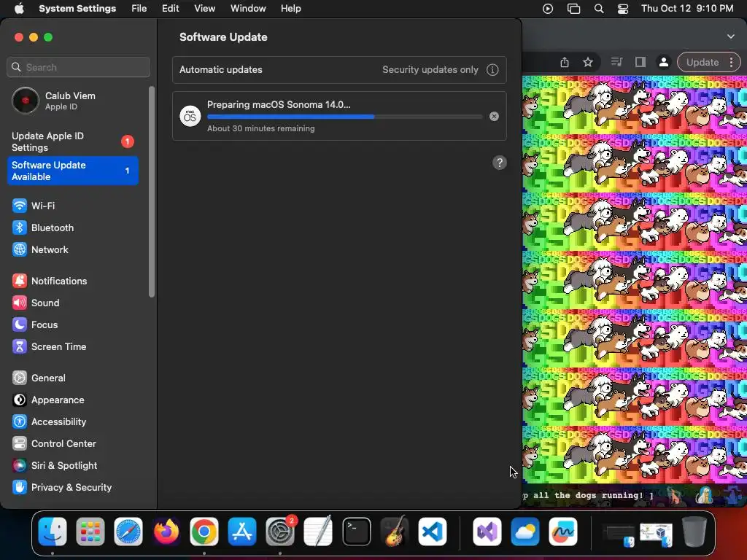Click the screen mirroring icon in menu bar

(x=573, y=9)
